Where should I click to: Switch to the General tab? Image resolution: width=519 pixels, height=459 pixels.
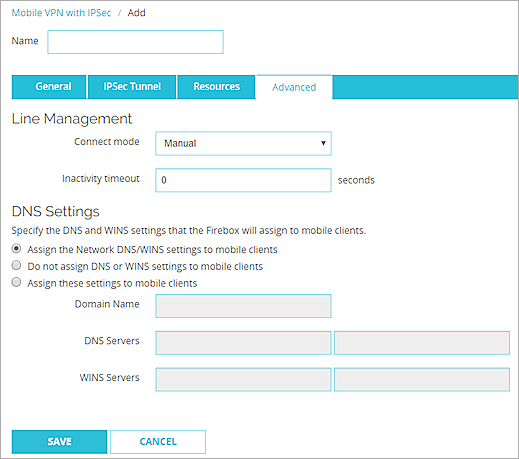point(49,87)
